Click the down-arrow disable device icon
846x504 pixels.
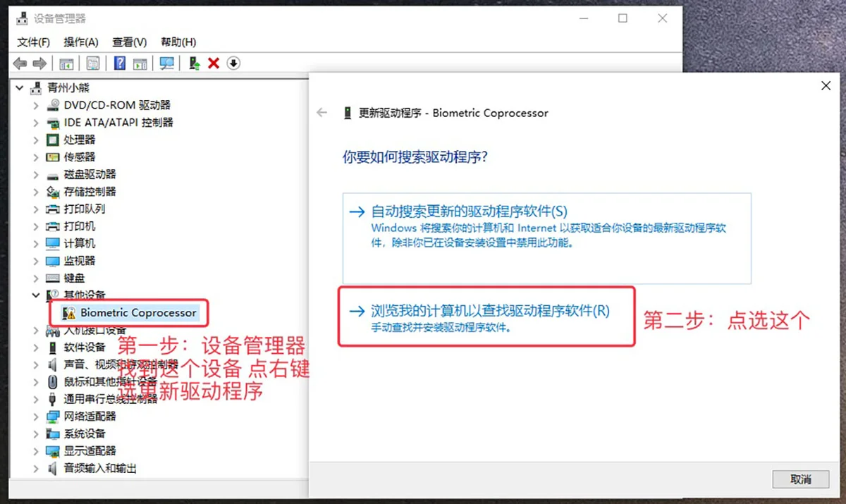click(233, 63)
